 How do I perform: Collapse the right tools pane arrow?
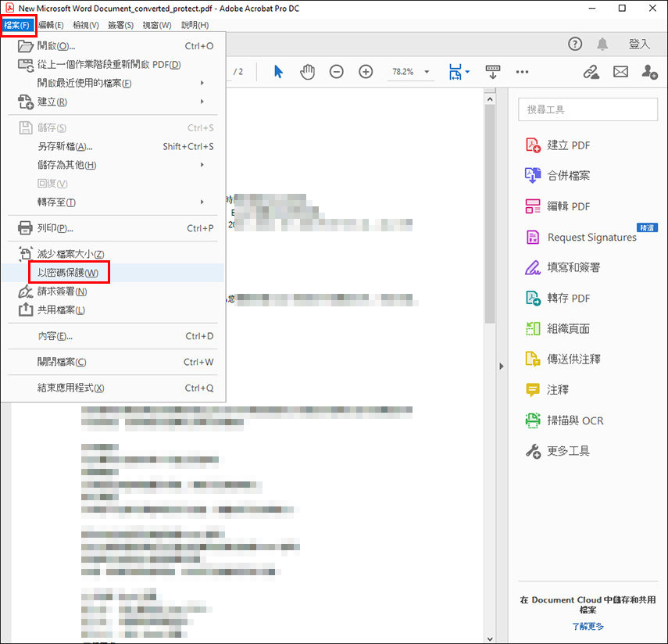click(x=502, y=367)
